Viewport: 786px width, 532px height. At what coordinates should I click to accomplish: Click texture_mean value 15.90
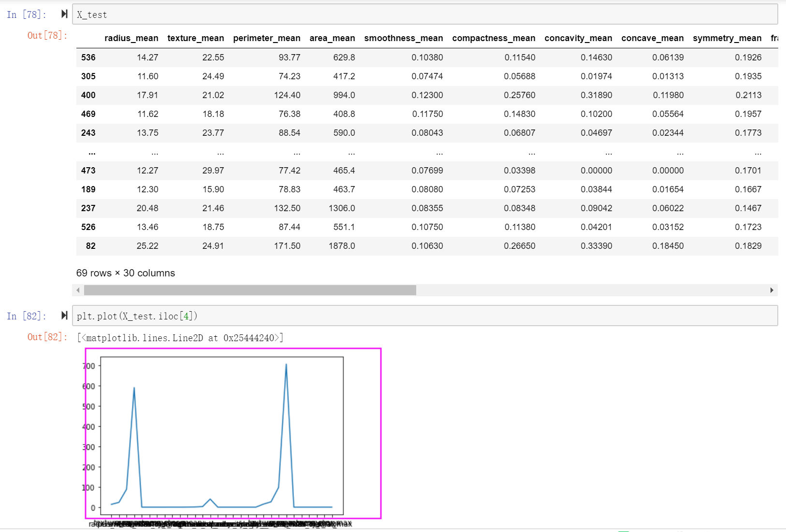pos(213,189)
